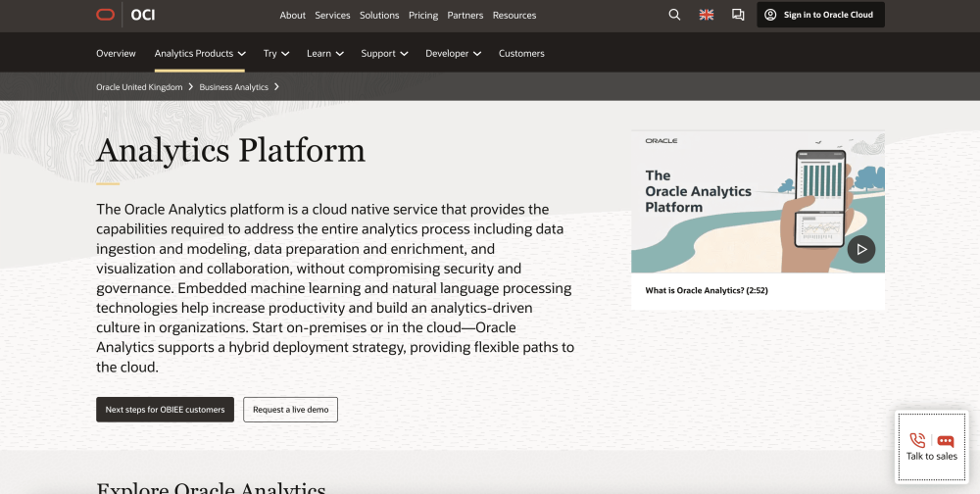Expand the Learn dropdown
This screenshot has width=980, height=494.
(x=325, y=53)
